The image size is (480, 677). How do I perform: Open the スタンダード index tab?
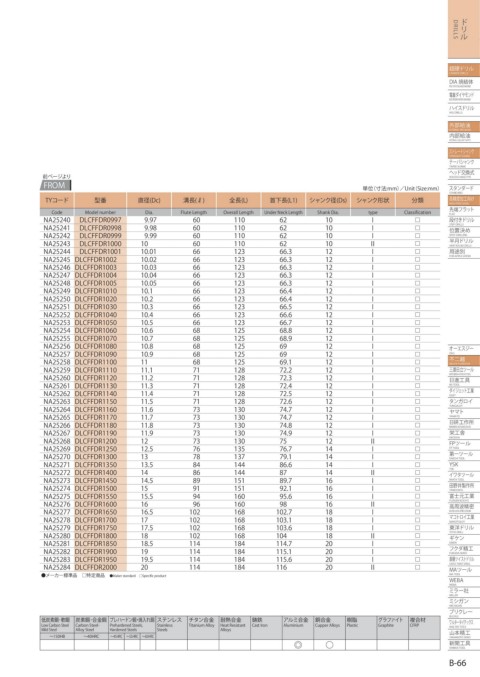[464, 190]
